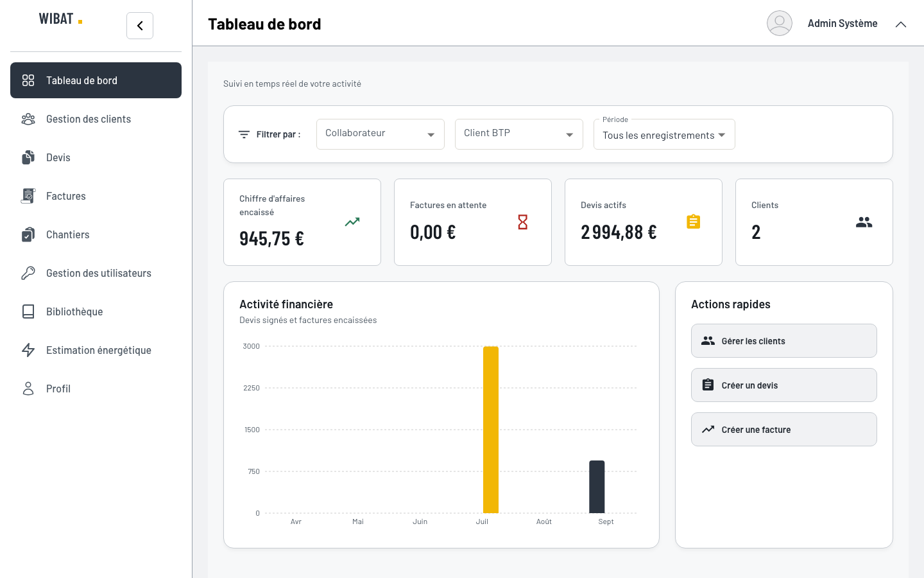Open Profil from the sidebar label
This screenshot has width=924, height=578.
58,389
